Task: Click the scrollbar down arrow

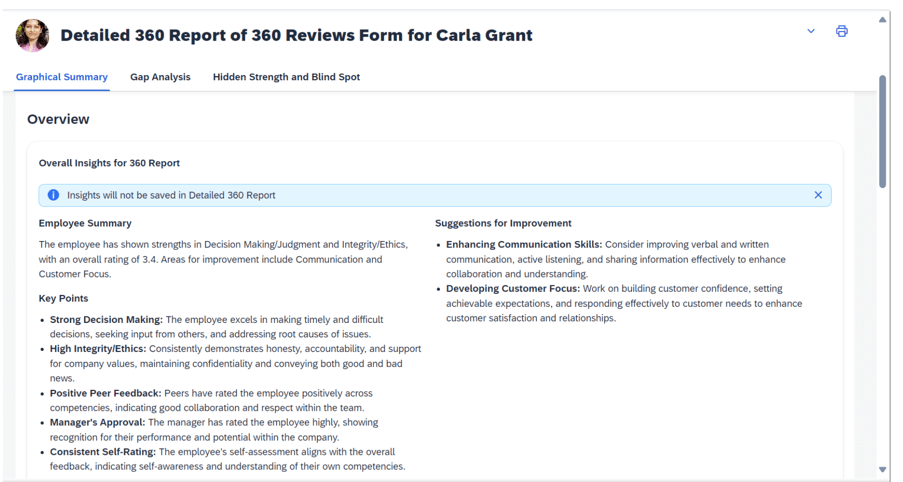Action: (882, 469)
